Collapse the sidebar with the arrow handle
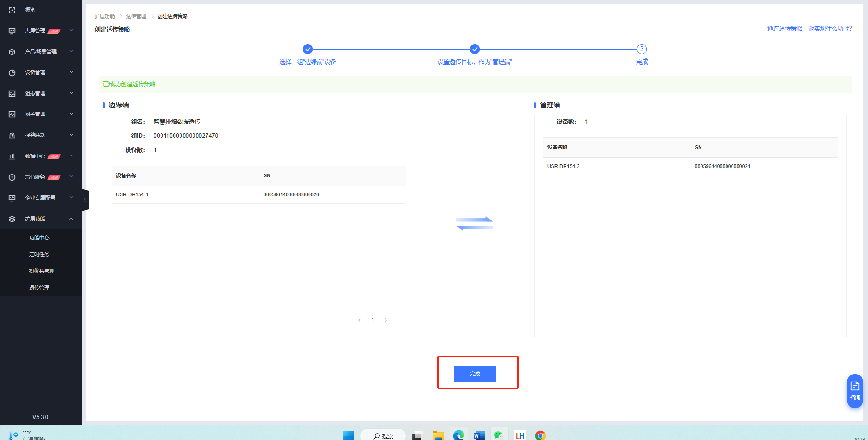The height and width of the screenshot is (440, 868). (x=84, y=200)
